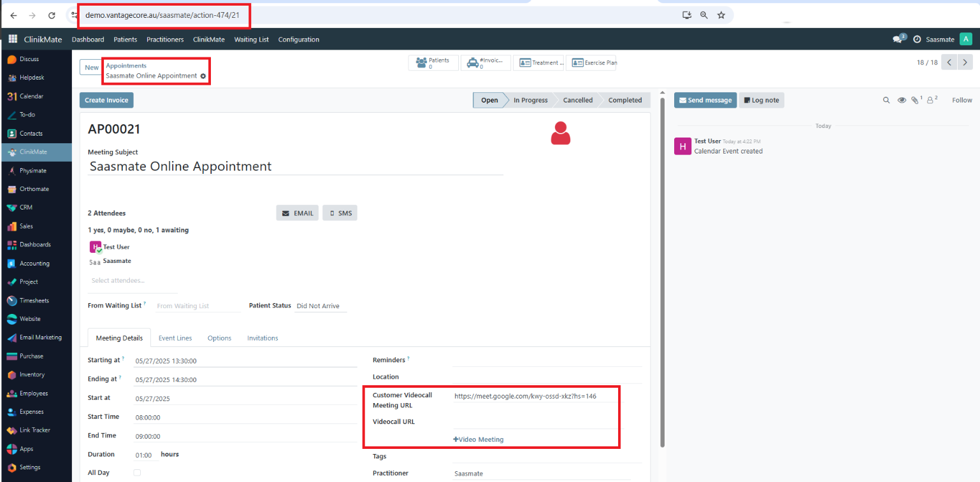This screenshot has width=980, height=482.
Task: Open the Select attendees dropdown field
Action: click(134, 280)
